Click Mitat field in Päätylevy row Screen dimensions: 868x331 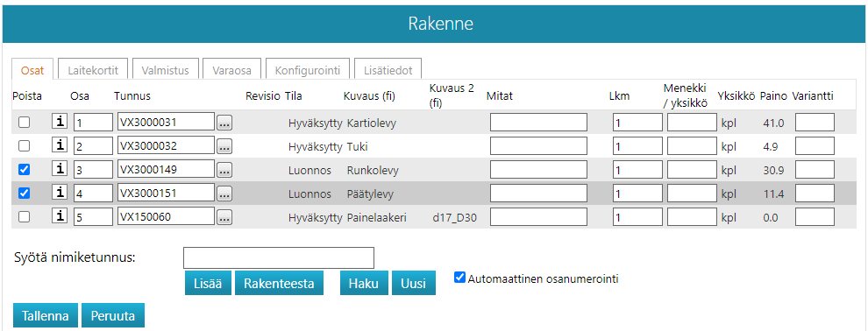coord(538,194)
